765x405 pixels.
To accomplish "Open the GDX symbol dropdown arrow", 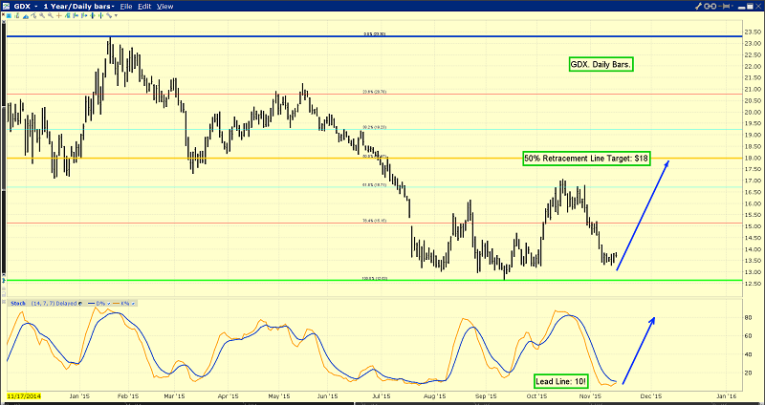I will coord(36,6).
